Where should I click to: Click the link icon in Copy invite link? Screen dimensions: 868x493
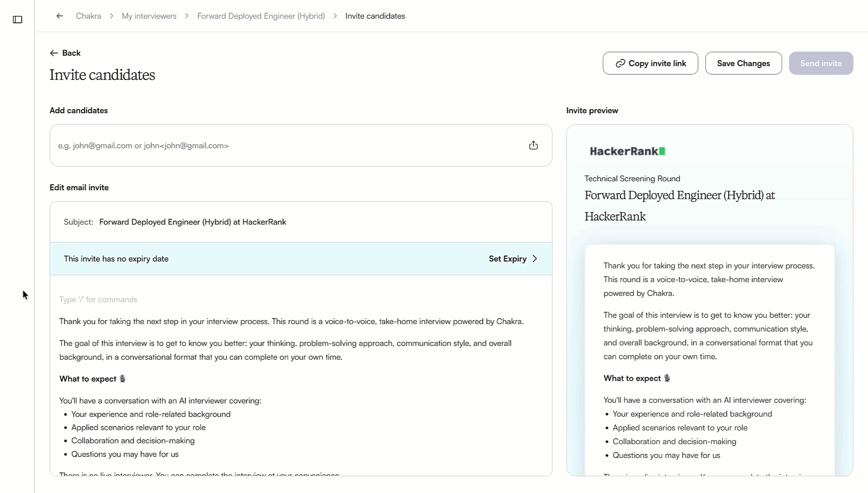[620, 63]
